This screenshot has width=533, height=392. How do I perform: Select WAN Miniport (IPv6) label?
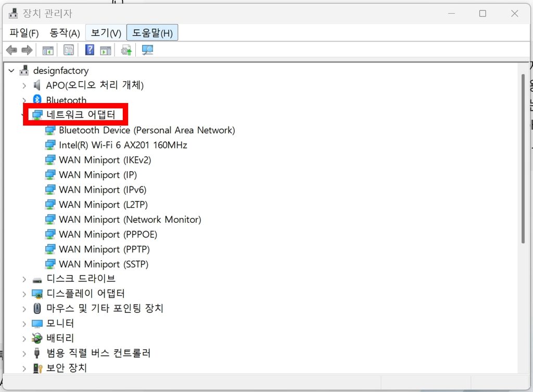point(103,189)
